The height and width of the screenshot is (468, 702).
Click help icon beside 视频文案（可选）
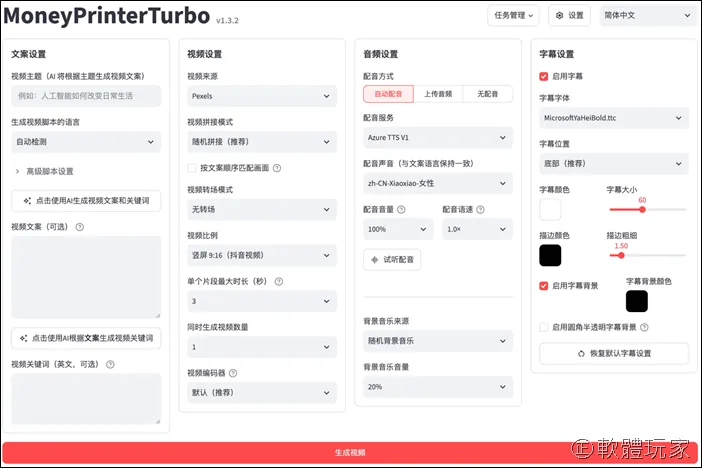(x=80, y=227)
